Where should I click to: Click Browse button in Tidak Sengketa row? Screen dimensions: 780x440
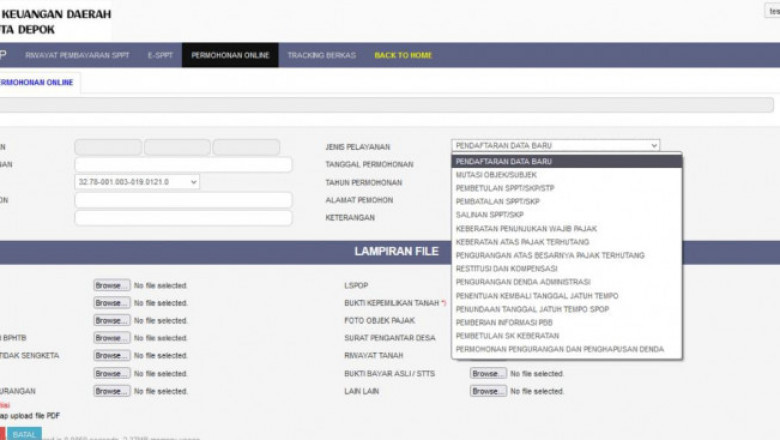coord(111,355)
